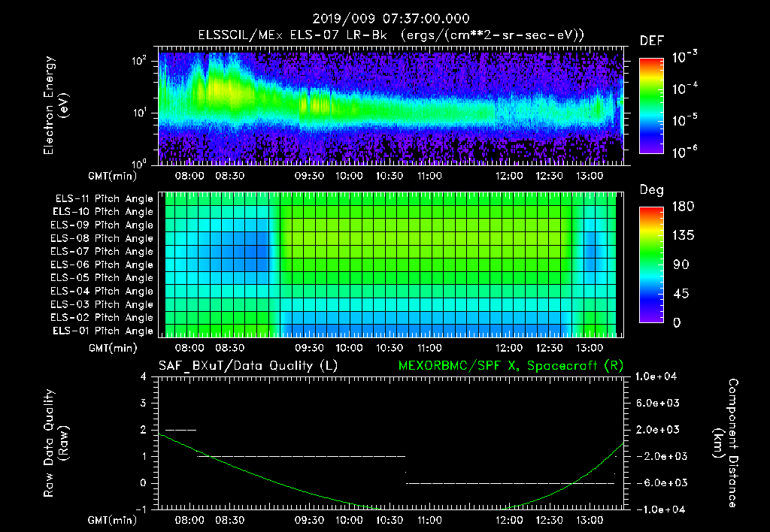Click the 13:00 tick under the energy spectrogram
The image size is (770, 532).
pos(590,176)
